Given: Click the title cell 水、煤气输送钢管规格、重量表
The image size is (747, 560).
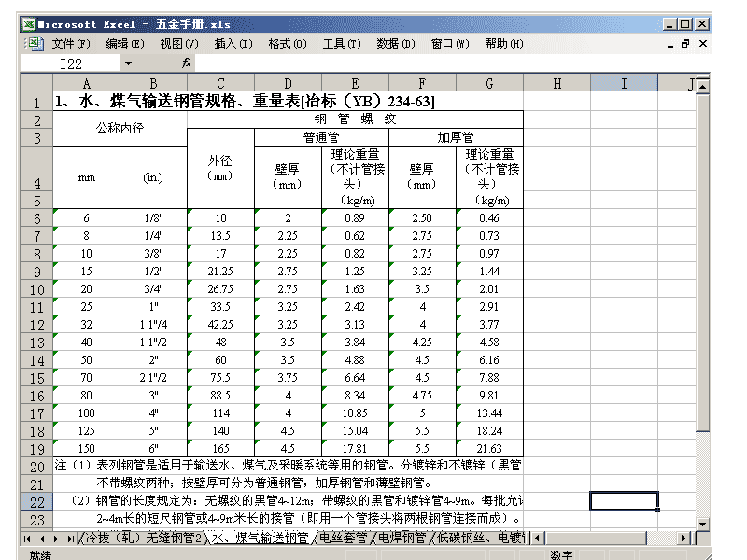Looking at the screenshot, I should [288, 102].
